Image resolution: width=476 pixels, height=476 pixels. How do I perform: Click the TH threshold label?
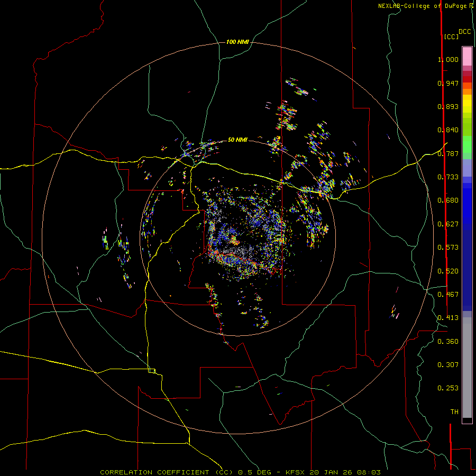[x=454, y=412]
